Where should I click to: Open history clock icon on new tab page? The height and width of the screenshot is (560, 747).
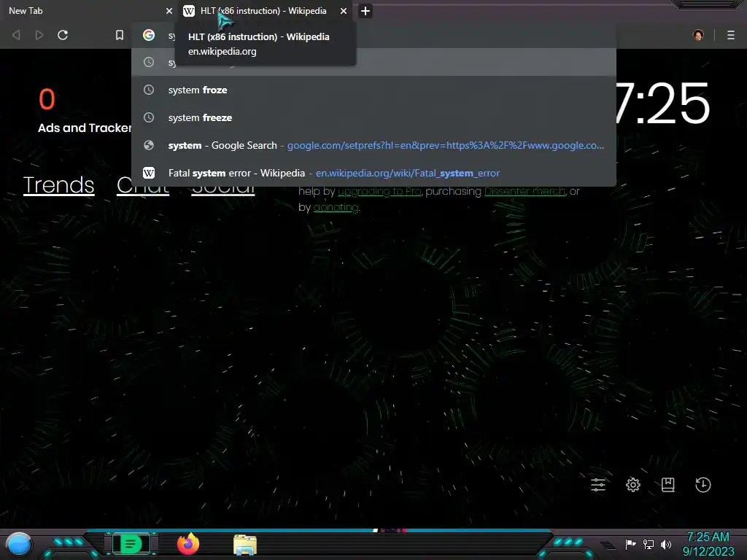point(703,485)
